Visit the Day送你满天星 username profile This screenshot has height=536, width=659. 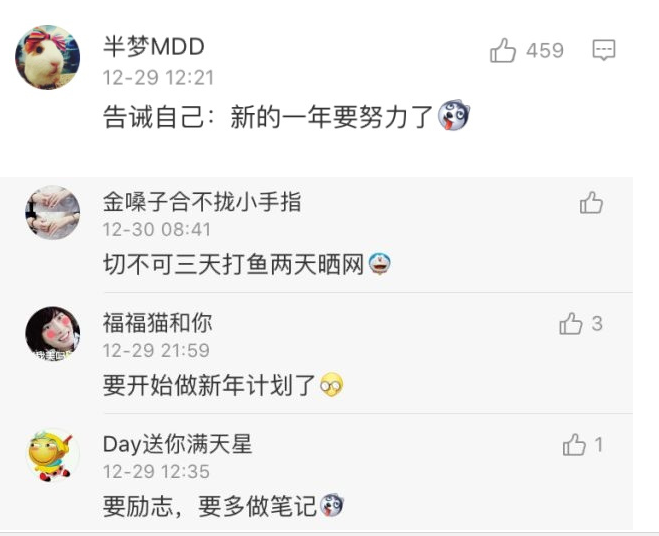coord(177,444)
